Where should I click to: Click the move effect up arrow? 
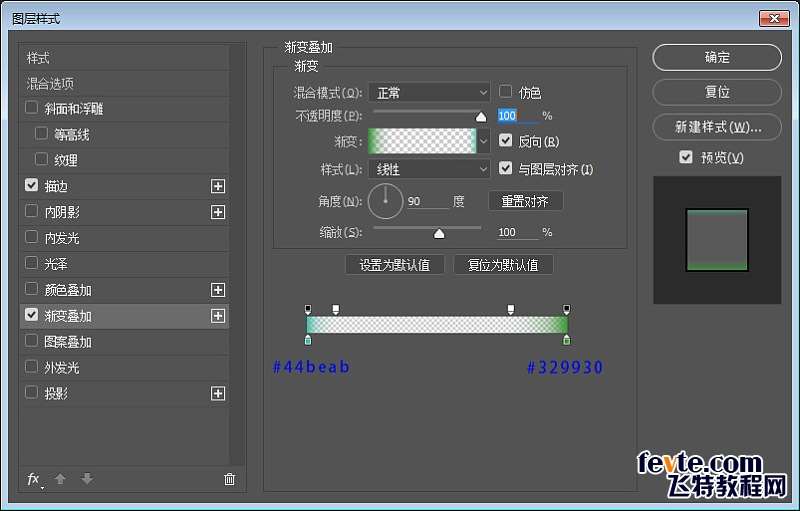click(60, 479)
